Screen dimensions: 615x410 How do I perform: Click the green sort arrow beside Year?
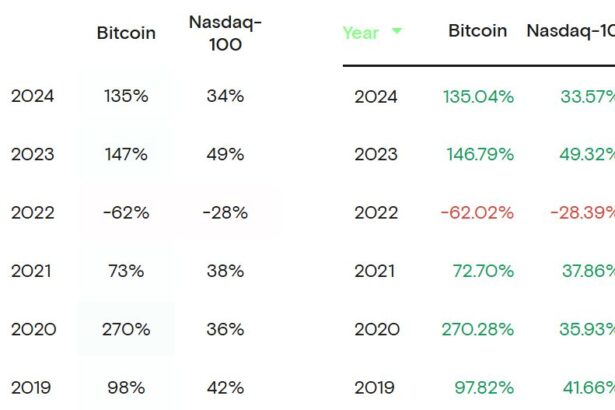(x=397, y=31)
